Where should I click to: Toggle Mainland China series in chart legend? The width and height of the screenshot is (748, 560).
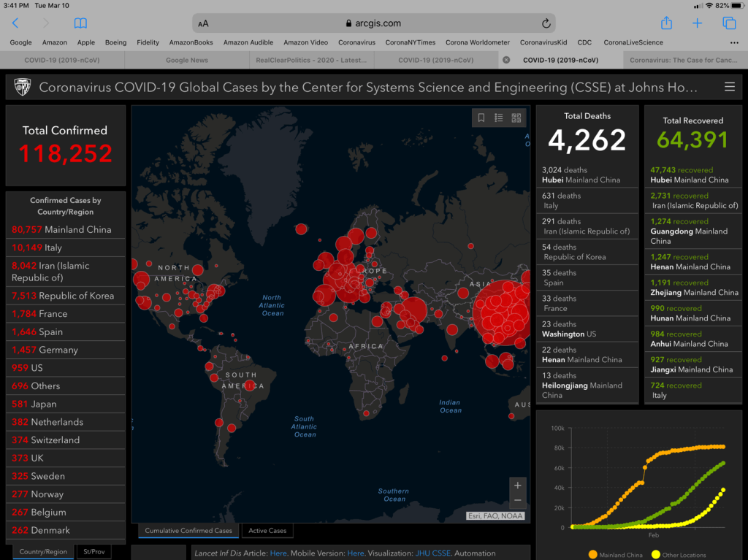[x=615, y=555]
